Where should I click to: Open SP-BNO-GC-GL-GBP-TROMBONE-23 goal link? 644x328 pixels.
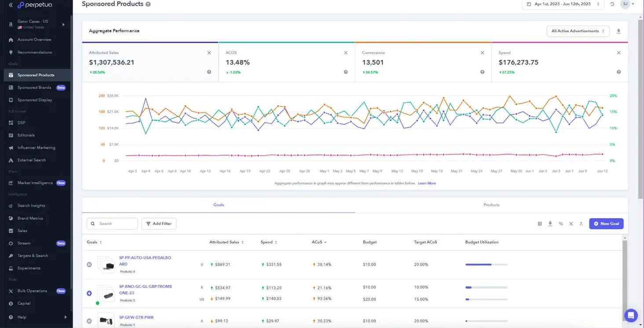146,289
